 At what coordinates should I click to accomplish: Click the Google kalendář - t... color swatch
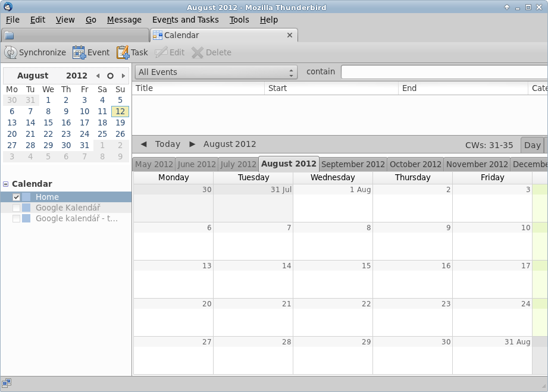click(x=26, y=219)
